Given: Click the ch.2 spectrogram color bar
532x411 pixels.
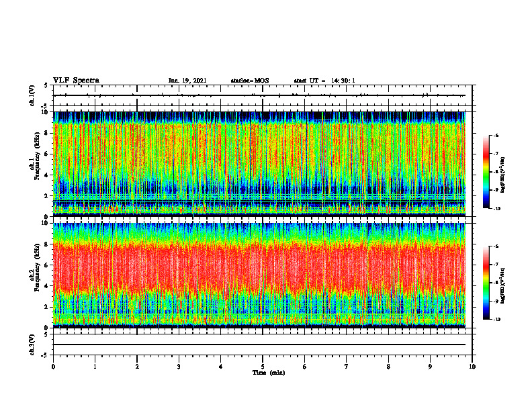Looking at the screenshot, I should [486, 283].
